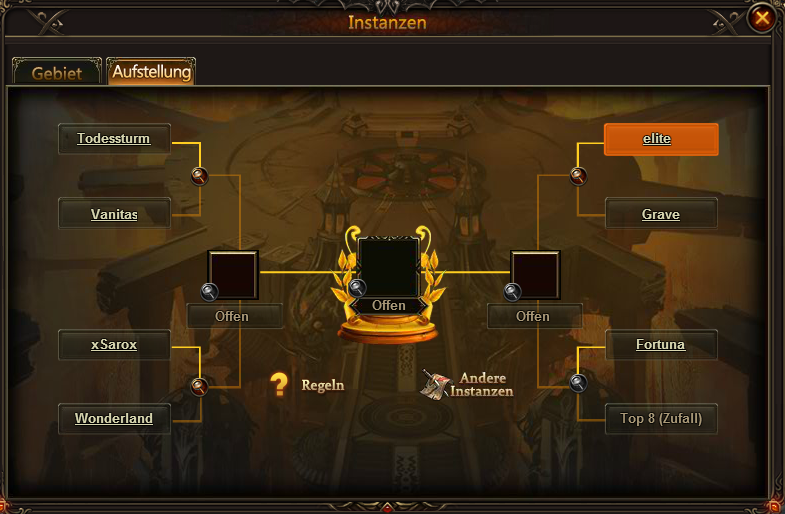
Task: Select the xSarox guild entry
Action: pyautogui.click(x=114, y=345)
